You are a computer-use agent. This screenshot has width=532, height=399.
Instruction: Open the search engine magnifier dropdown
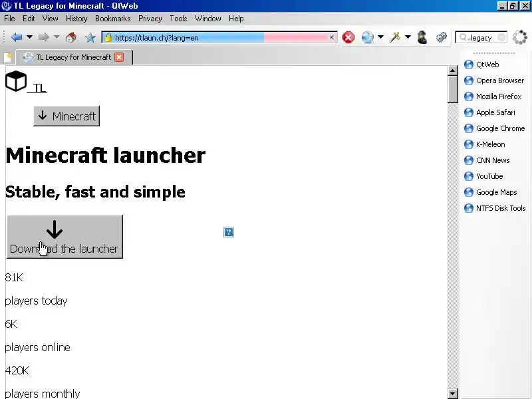(x=464, y=38)
